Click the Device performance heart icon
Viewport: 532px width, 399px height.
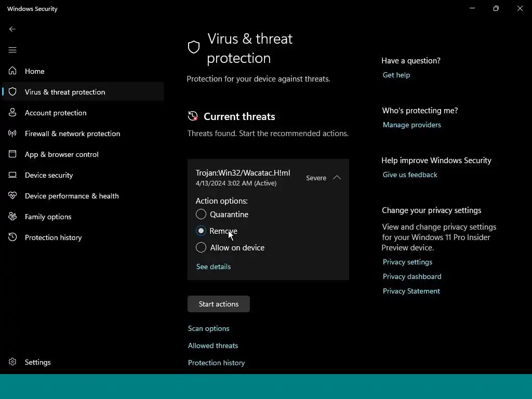click(12, 195)
